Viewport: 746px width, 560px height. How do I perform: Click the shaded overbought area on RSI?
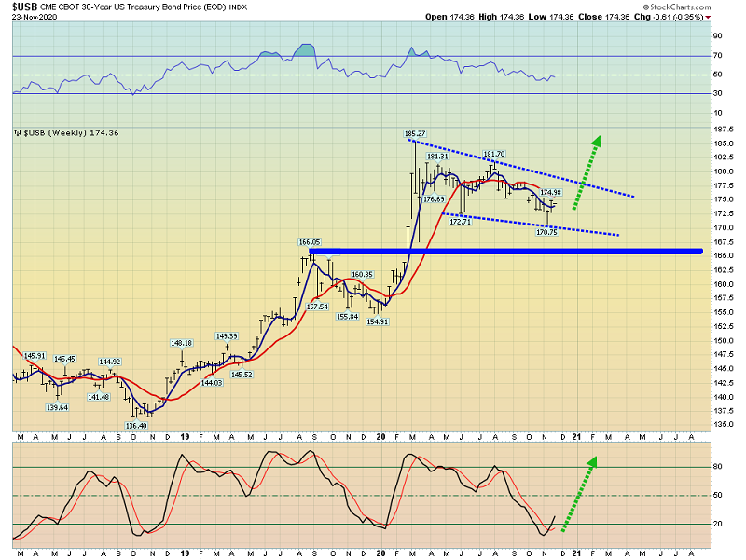tap(303, 49)
